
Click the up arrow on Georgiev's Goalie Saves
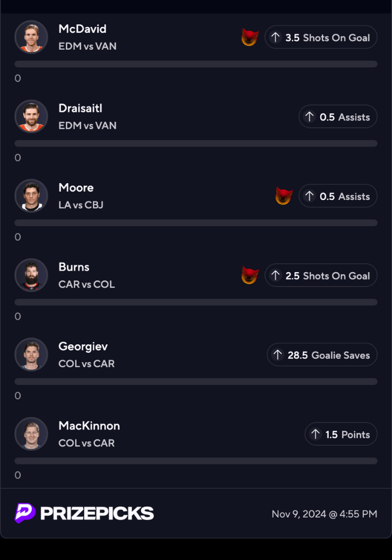278,355
